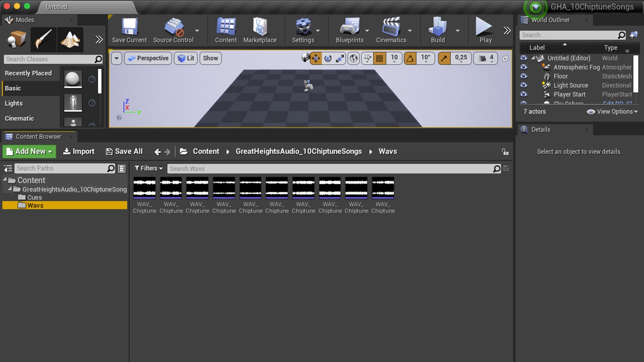Add a new folder in World Outliner
The image size is (644, 362).
[x=633, y=35]
